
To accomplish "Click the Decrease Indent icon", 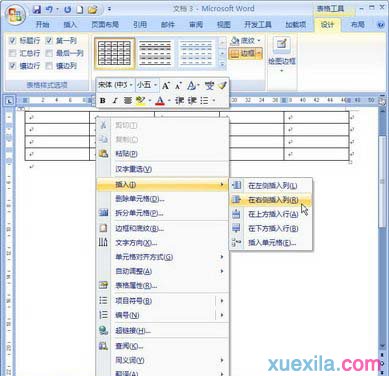I will click(x=180, y=100).
